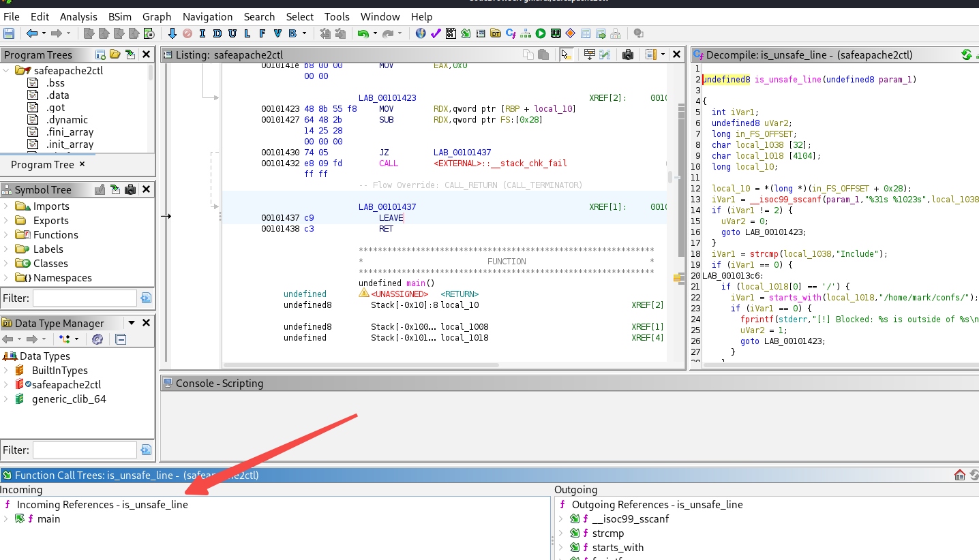Screen dimensions: 979x560
Task: Click Create new tree view icon in Program Trees
Action: pos(101,55)
